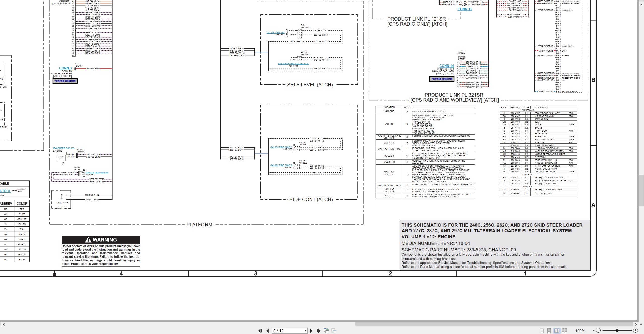Click the YELLOW color row in abbreviation table
This screenshot has height=334, width=644.
pyautogui.click(x=15, y=224)
